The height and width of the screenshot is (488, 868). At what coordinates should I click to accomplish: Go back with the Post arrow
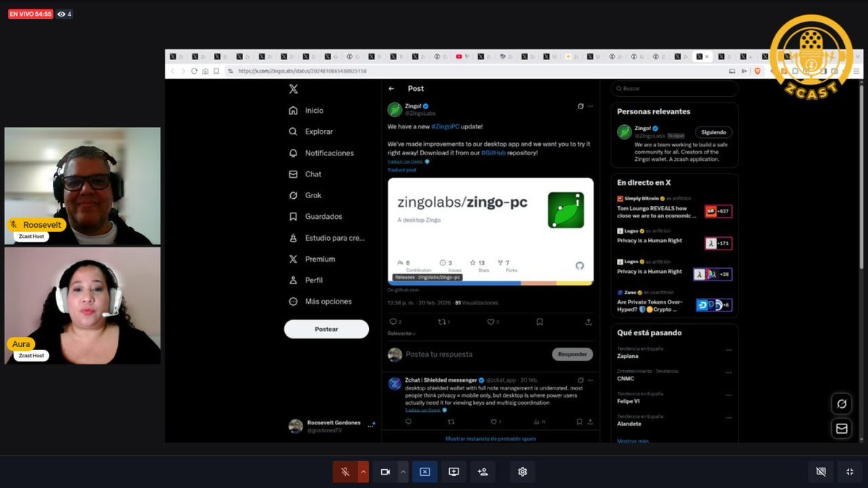pyautogui.click(x=391, y=89)
